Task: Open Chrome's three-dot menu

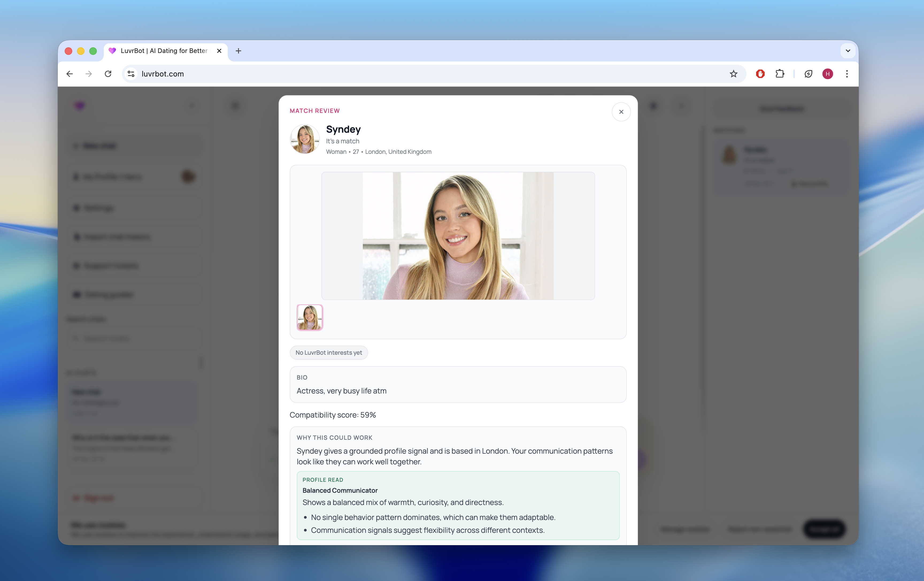Action: point(847,74)
